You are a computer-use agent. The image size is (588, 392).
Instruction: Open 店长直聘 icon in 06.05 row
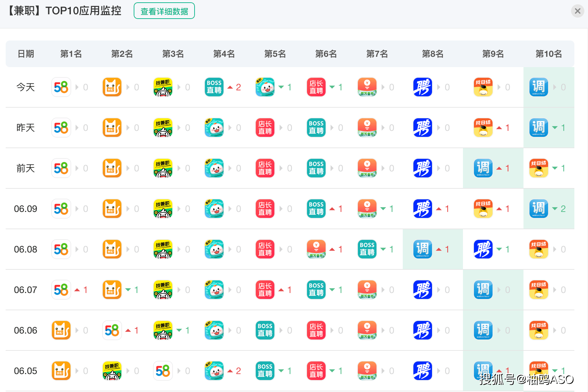316,371
